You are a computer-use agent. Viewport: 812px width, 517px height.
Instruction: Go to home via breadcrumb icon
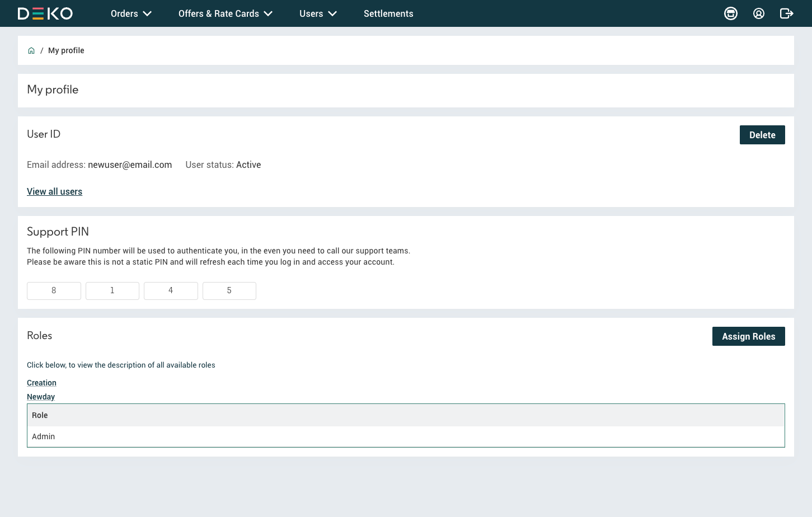31,50
